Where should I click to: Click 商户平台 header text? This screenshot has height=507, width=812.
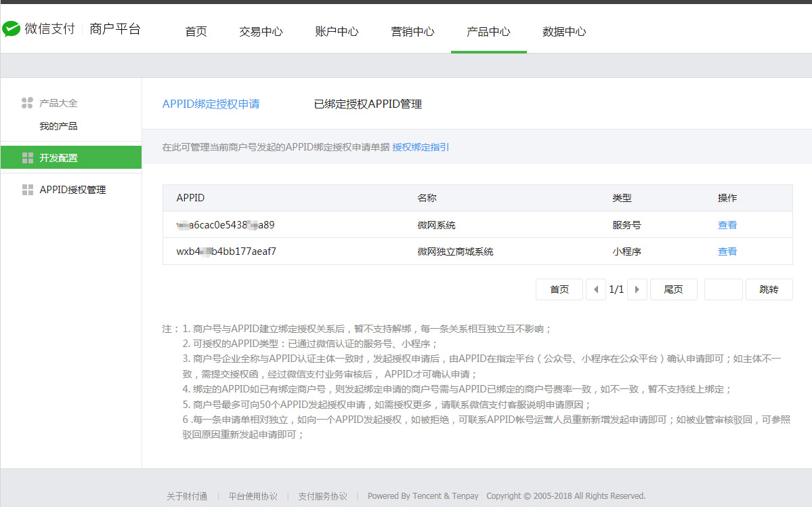115,29
